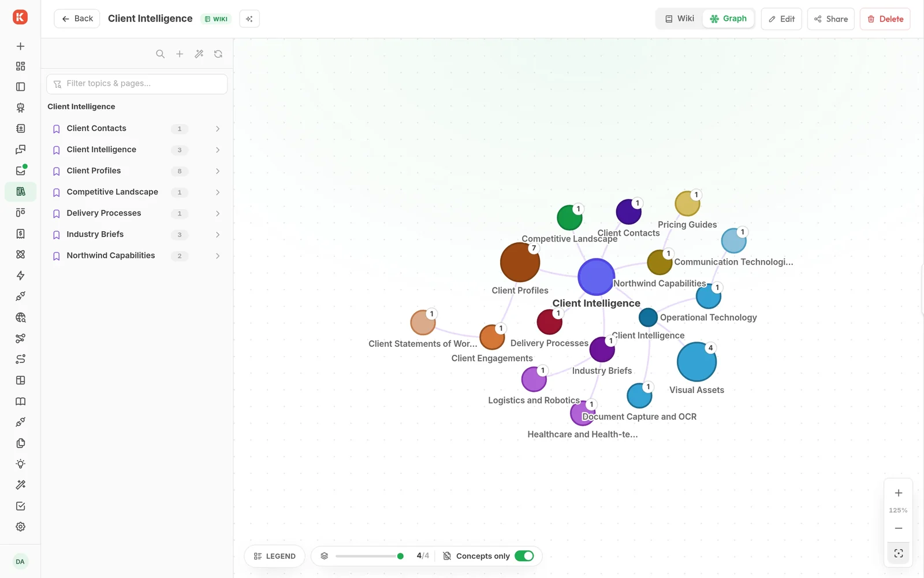The width and height of the screenshot is (924, 578).
Task: Click the DA user avatar
Action: (x=20, y=561)
